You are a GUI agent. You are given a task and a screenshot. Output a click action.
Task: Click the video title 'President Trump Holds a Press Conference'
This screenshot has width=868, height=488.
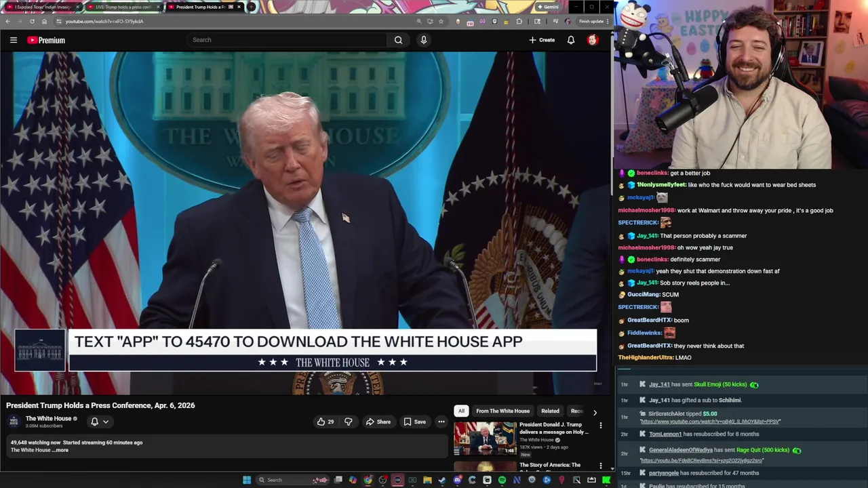coord(100,405)
